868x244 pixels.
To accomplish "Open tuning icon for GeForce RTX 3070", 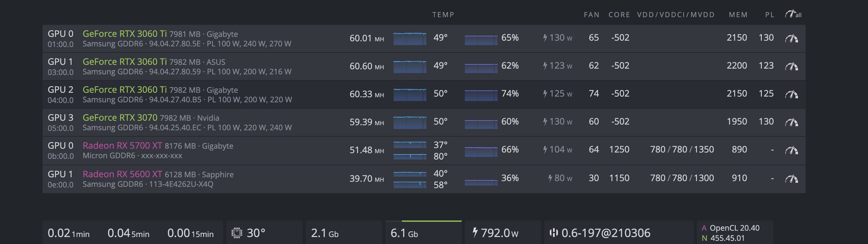I will pyautogui.click(x=791, y=122).
